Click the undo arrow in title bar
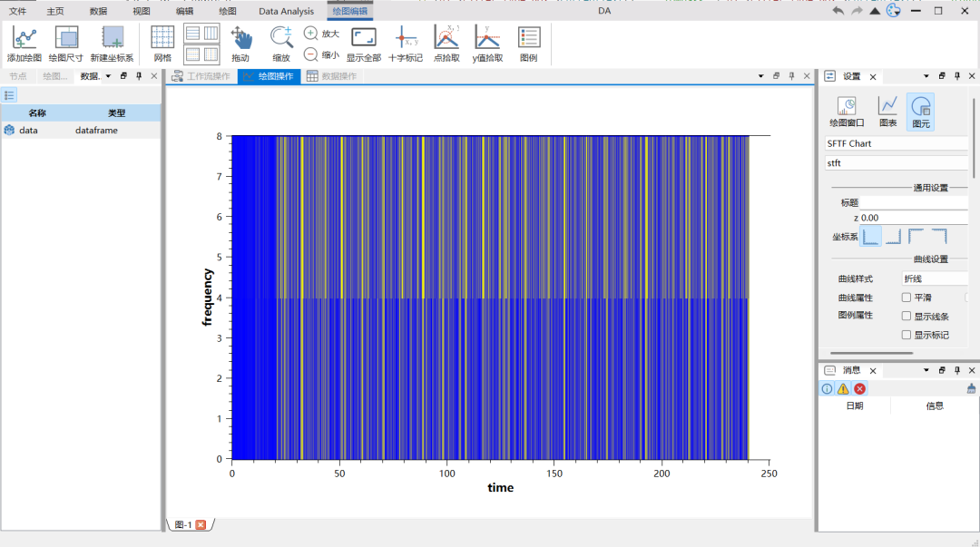The height and width of the screenshot is (547, 980). pyautogui.click(x=838, y=11)
